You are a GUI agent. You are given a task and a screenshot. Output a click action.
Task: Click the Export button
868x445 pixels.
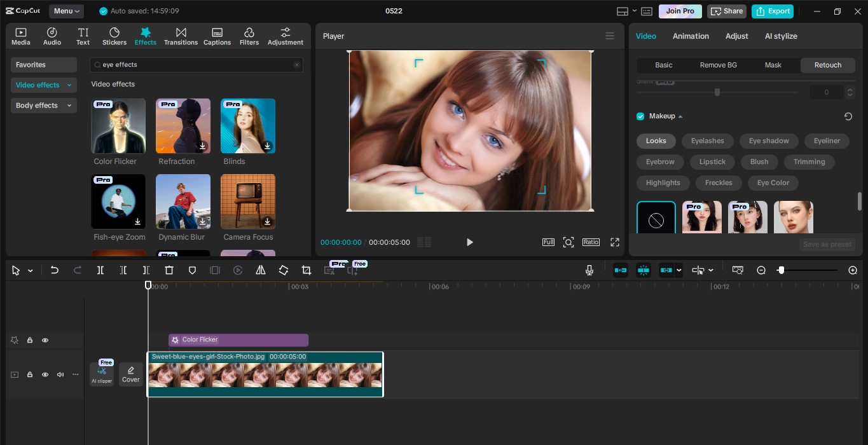point(773,11)
